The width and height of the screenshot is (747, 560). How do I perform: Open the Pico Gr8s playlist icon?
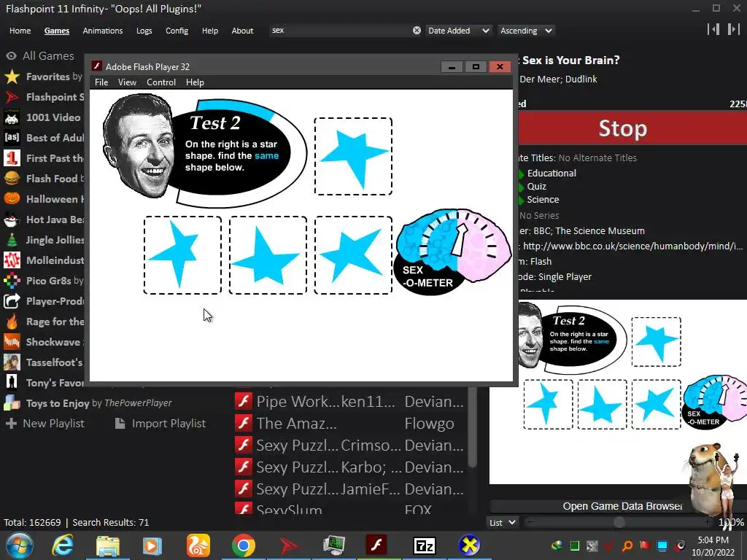pos(12,281)
